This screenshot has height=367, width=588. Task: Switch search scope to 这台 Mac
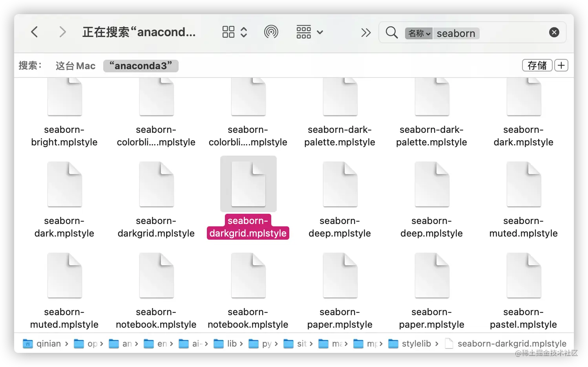point(75,66)
